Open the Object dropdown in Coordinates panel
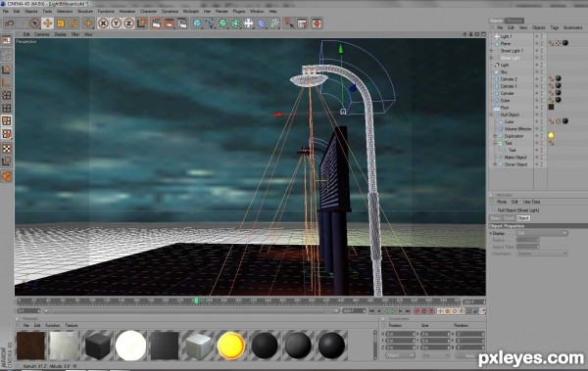The width and height of the screenshot is (588, 371). coord(400,355)
